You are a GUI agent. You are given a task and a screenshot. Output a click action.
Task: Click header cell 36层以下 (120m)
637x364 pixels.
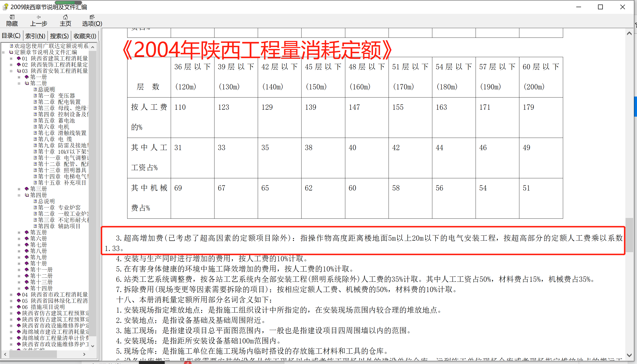[192, 77]
